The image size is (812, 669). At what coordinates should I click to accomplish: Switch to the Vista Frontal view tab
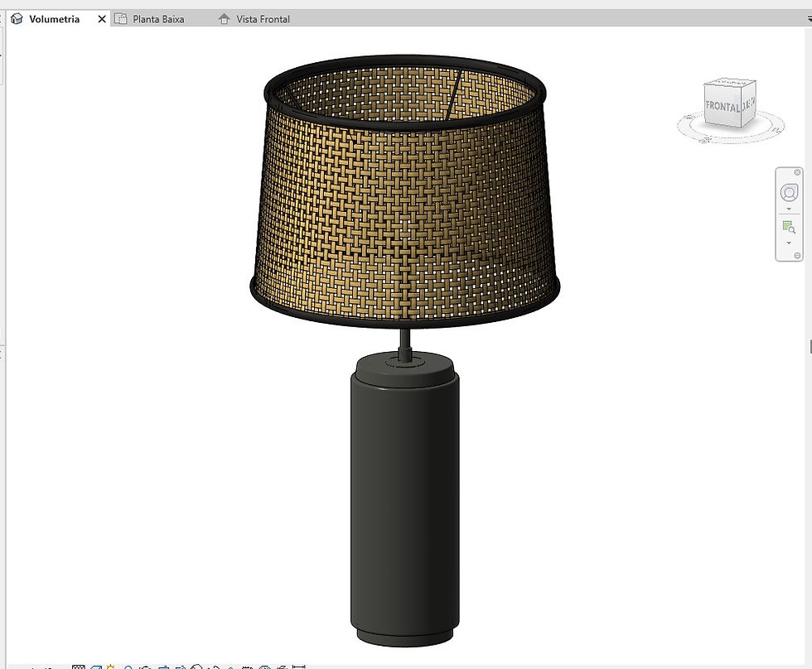pos(263,19)
